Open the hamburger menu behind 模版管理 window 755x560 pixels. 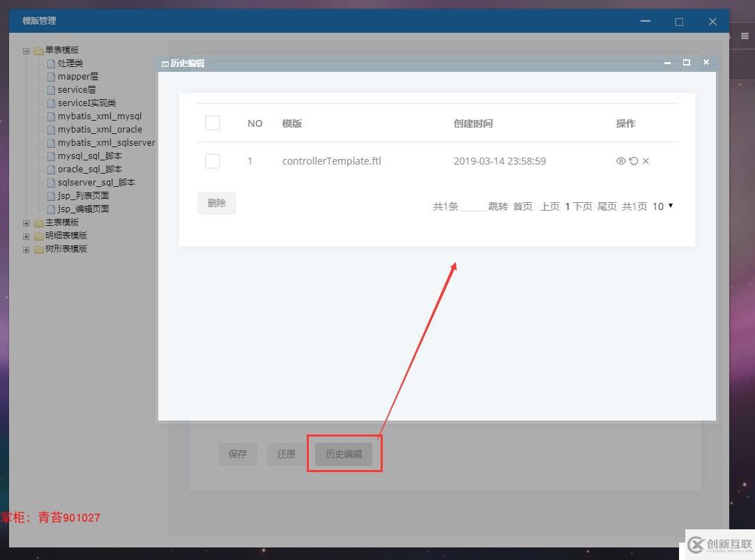tap(745, 36)
